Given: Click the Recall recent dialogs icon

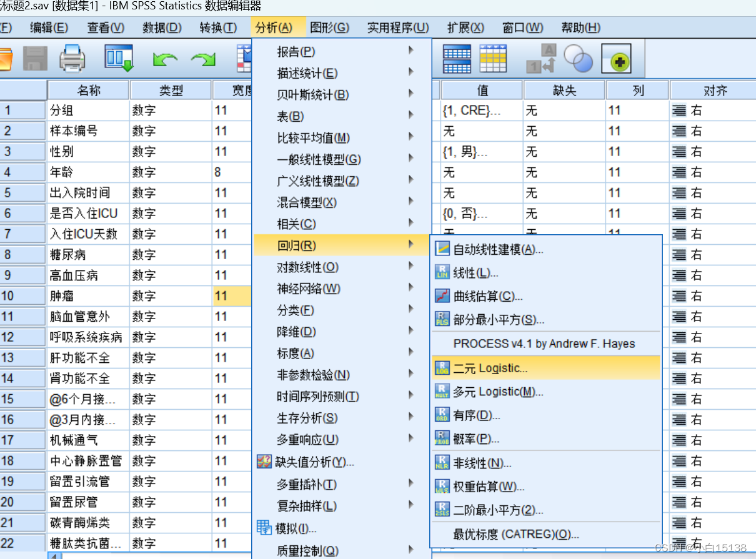Looking at the screenshot, I should pyautogui.click(x=119, y=59).
